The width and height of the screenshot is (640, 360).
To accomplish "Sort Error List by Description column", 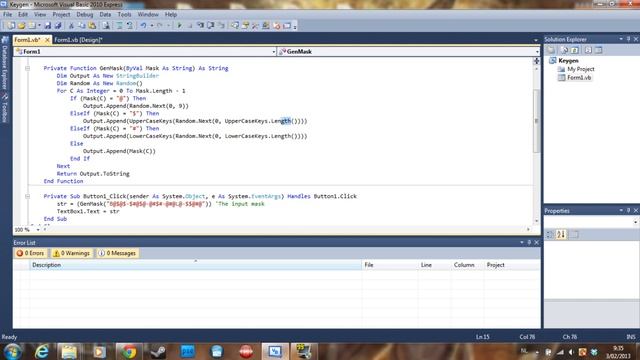I will (195, 265).
